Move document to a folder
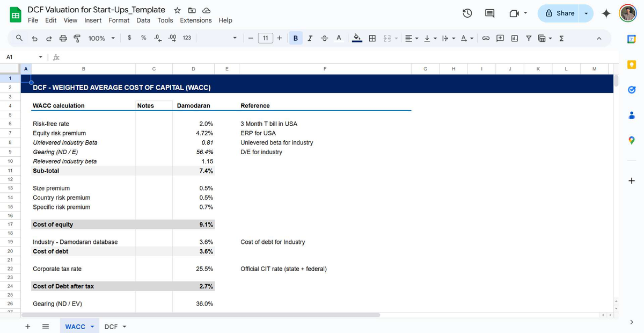 [192, 10]
